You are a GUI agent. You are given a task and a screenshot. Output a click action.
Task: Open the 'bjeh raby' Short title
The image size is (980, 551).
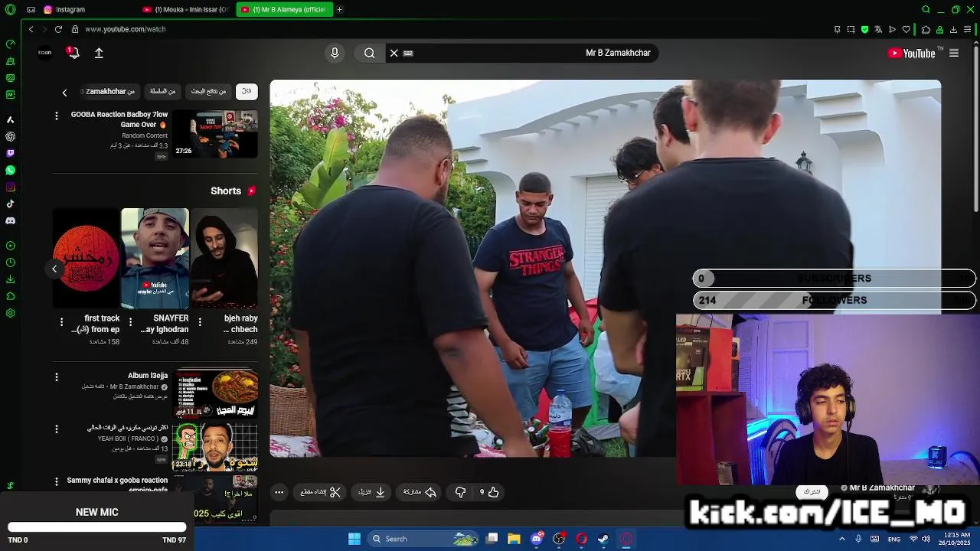pos(240,324)
